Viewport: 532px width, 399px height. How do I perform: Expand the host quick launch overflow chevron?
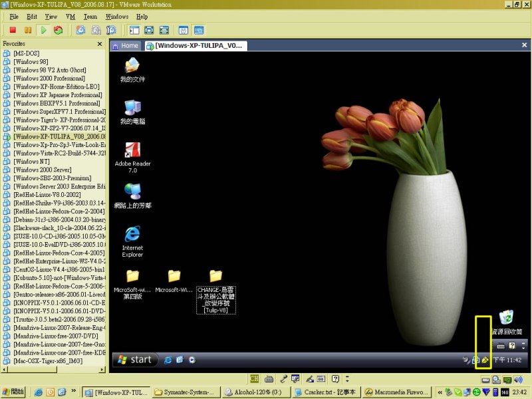point(73,391)
